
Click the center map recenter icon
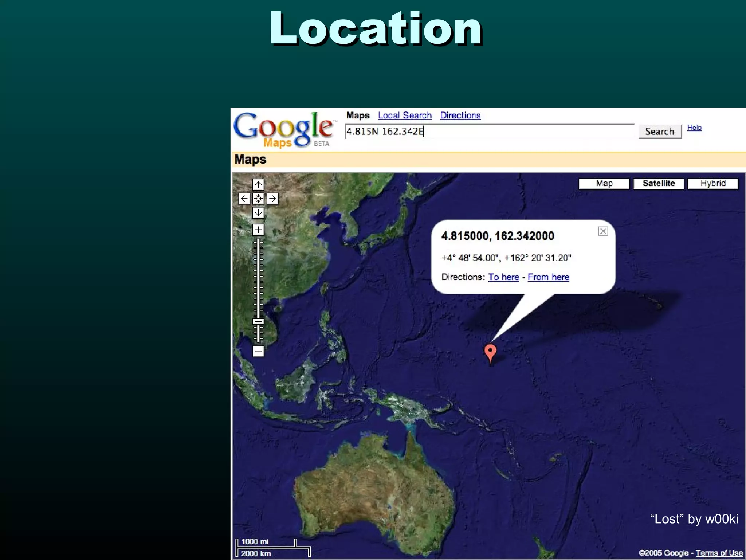[x=258, y=199]
